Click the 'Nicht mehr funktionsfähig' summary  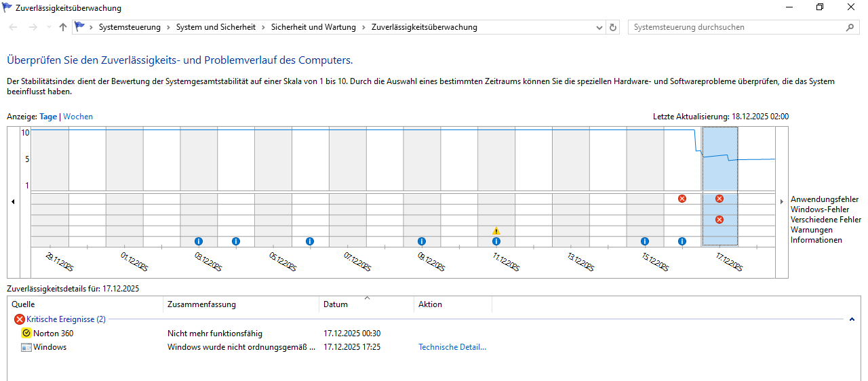coord(215,334)
